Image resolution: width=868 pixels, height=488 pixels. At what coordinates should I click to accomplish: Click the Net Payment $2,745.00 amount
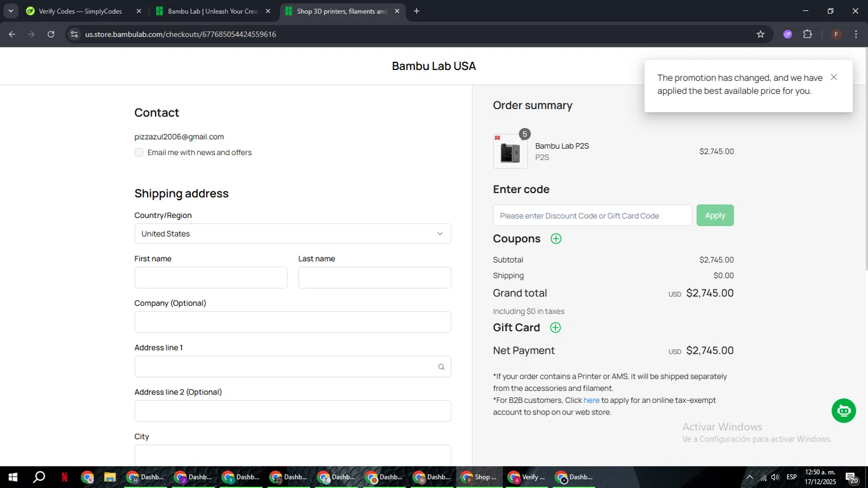point(710,350)
